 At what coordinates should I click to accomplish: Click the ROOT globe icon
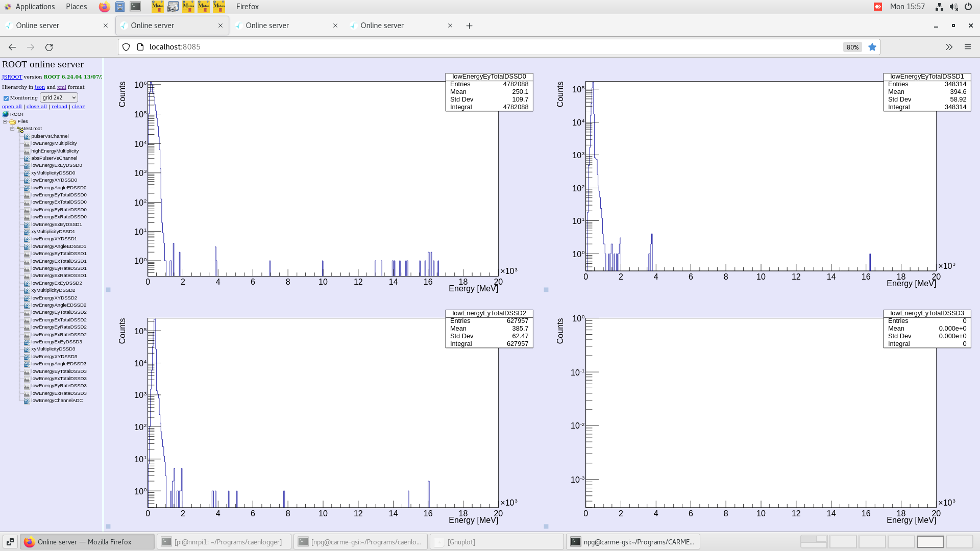(5, 114)
